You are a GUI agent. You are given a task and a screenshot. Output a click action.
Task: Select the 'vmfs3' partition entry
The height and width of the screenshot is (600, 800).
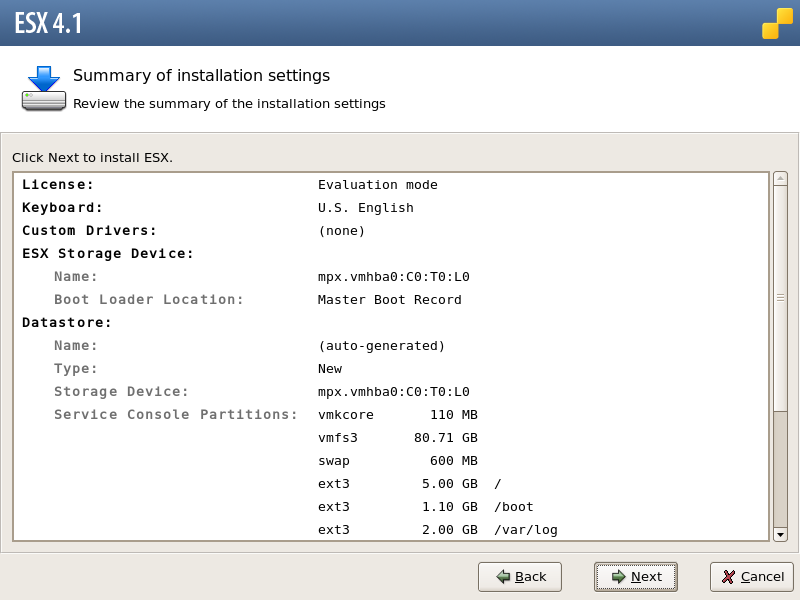tap(338, 438)
